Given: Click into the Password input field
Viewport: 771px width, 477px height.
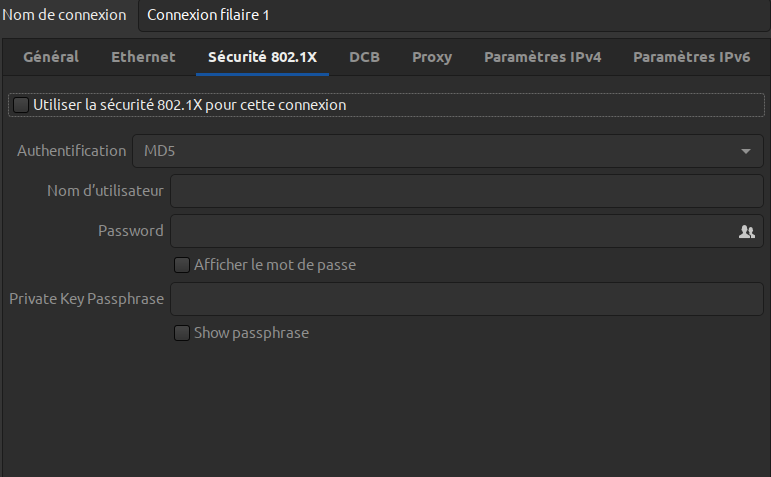Looking at the screenshot, I should (x=450, y=231).
